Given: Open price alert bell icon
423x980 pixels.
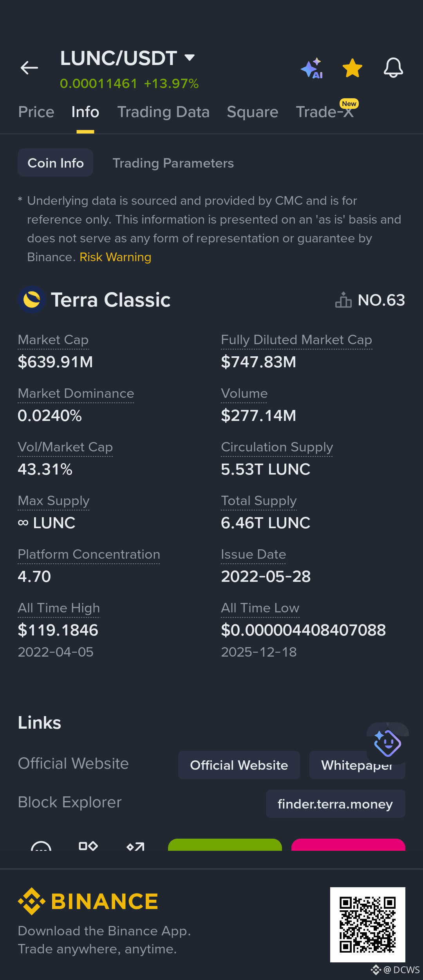Looking at the screenshot, I should [393, 68].
